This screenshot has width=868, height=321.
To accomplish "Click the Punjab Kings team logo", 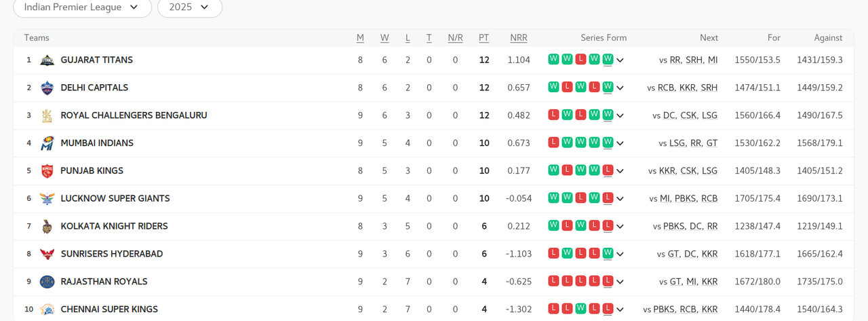I will coord(47,171).
